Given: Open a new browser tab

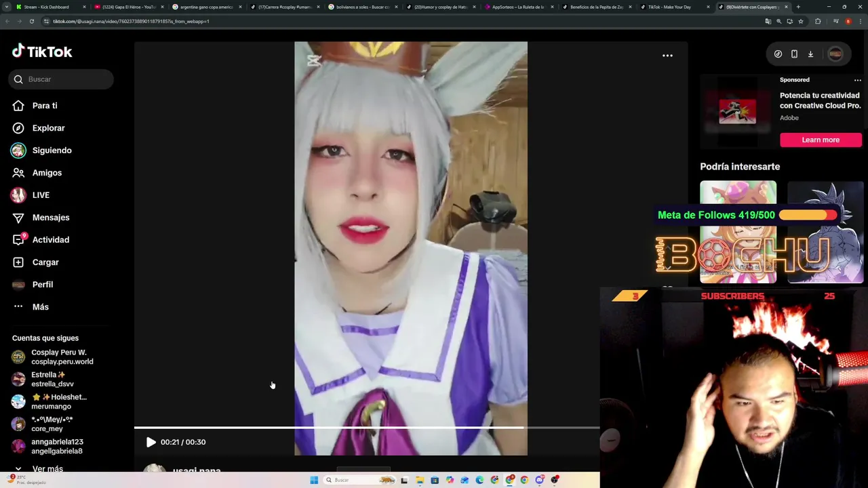Looking at the screenshot, I should tap(798, 7).
